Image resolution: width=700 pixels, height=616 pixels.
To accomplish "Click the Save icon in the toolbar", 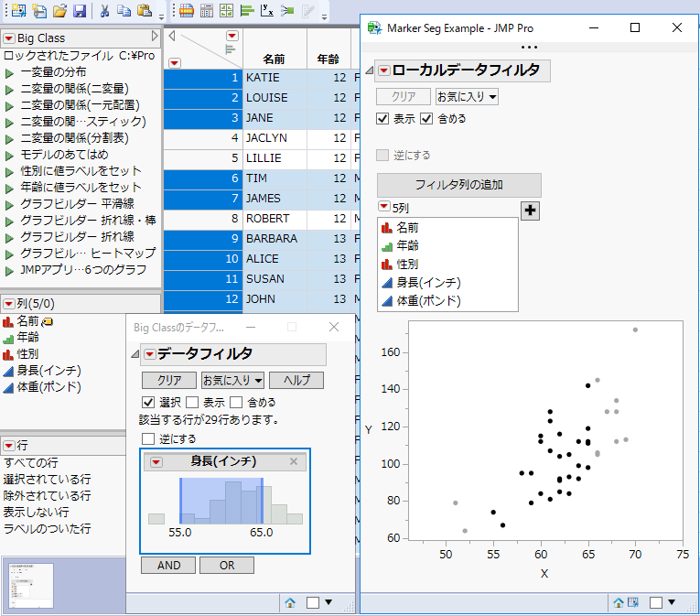I will (x=80, y=11).
